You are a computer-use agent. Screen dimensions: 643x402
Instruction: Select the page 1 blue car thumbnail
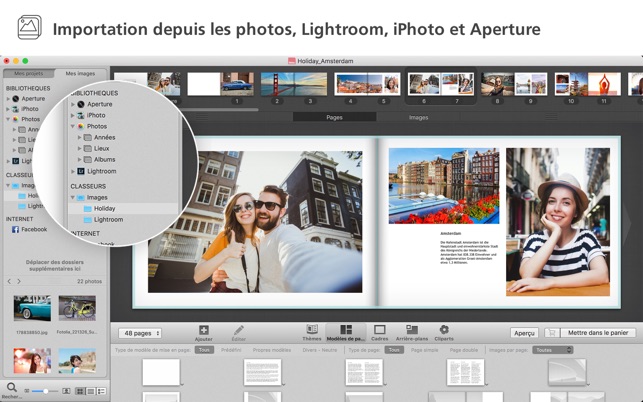pos(237,84)
